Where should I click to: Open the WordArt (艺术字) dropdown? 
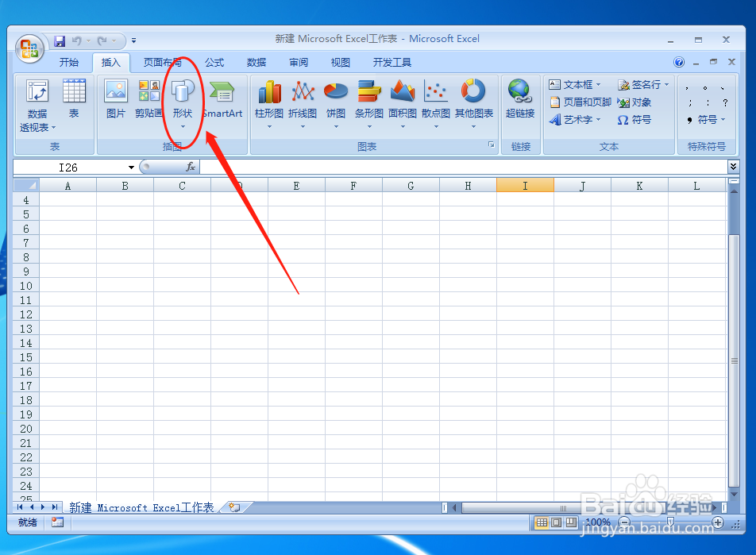point(598,120)
